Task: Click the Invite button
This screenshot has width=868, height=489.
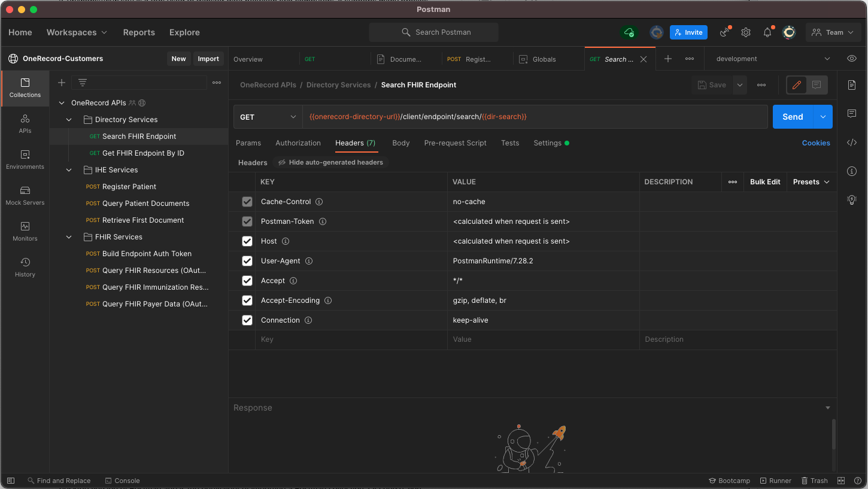Action: 688,32
